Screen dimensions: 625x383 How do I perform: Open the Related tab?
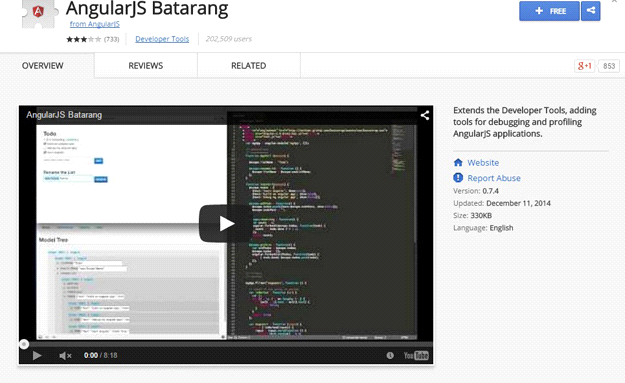click(248, 66)
